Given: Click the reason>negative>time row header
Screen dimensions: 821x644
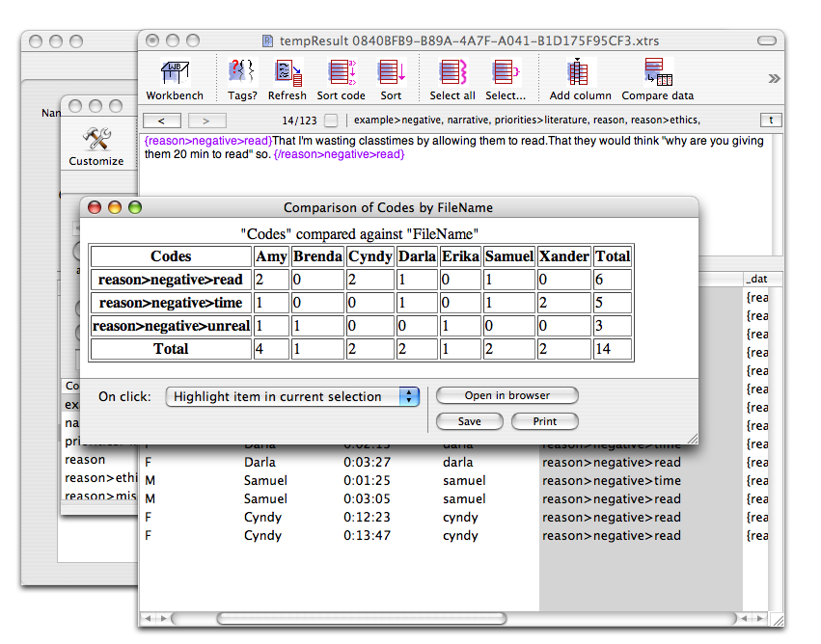Looking at the screenshot, I should click(171, 303).
